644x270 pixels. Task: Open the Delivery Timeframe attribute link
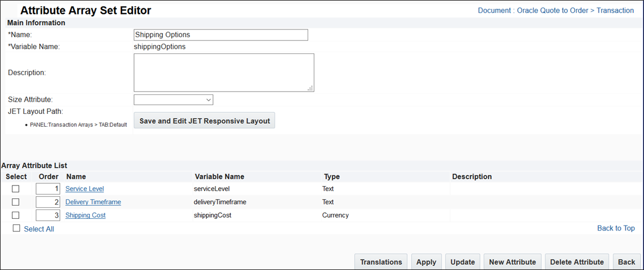[x=93, y=202]
